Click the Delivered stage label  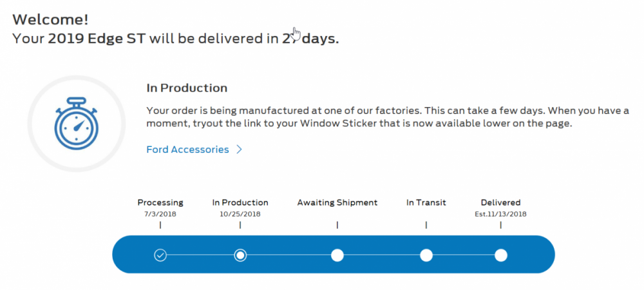point(500,202)
